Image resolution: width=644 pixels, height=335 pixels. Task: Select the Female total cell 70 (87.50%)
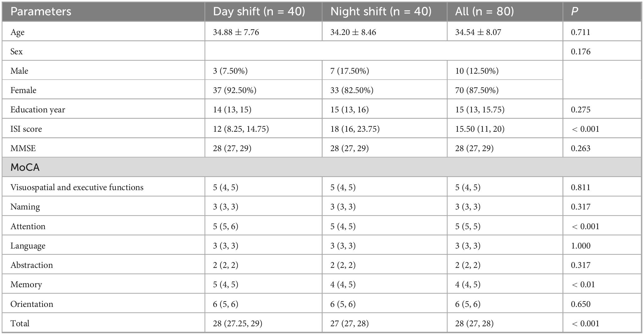tap(477, 90)
